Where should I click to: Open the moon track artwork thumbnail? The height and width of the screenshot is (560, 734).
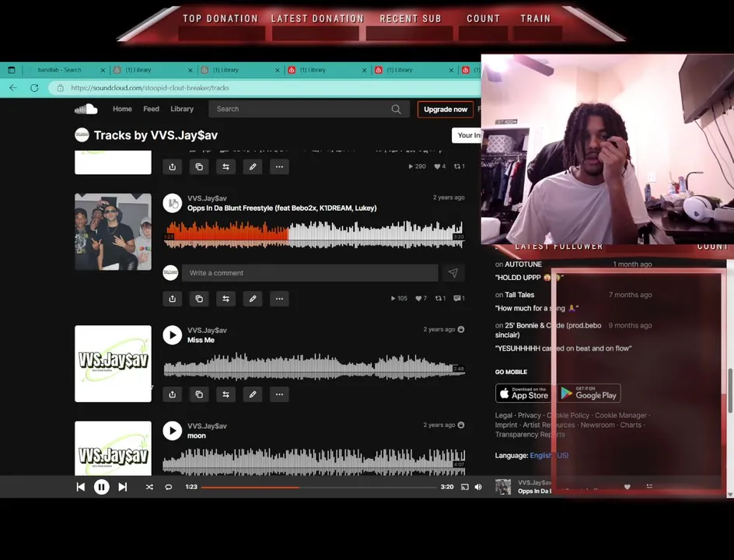[x=114, y=448]
